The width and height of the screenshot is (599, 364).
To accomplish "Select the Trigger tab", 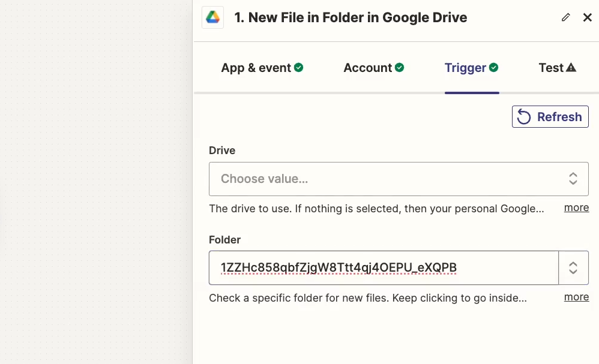I will point(472,68).
